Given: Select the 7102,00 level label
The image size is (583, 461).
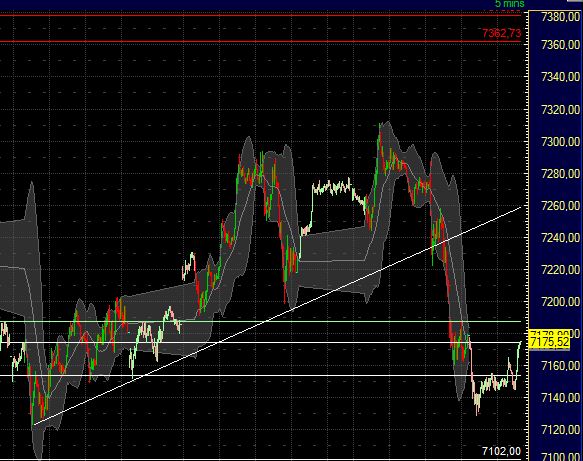Looking at the screenshot, I should (x=501, y=451).
